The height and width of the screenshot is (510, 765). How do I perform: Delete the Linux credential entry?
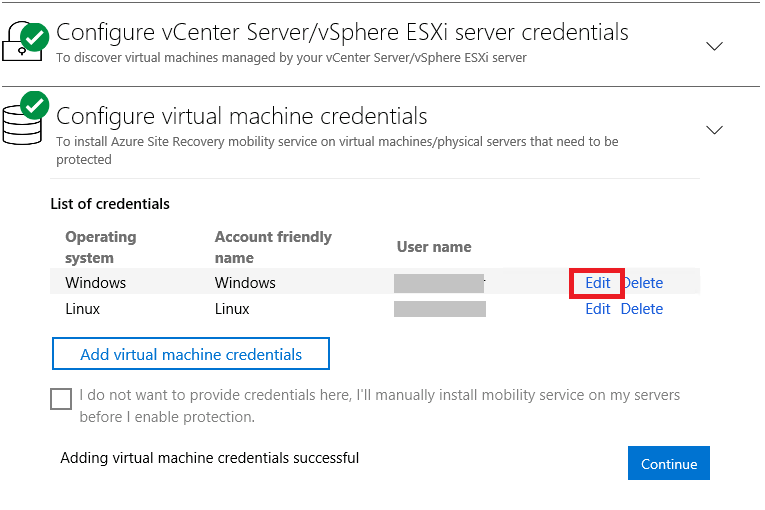[x=642, y=309]
